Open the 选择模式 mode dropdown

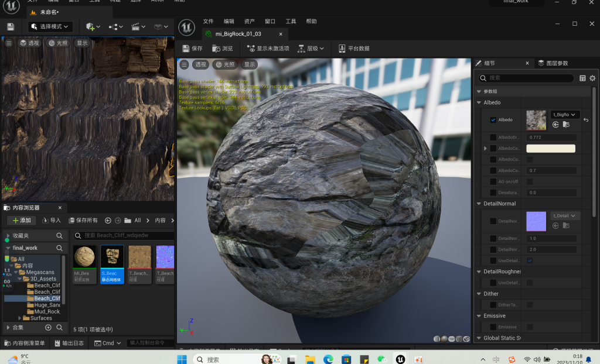pyautogui.click(x=50, y=26)
